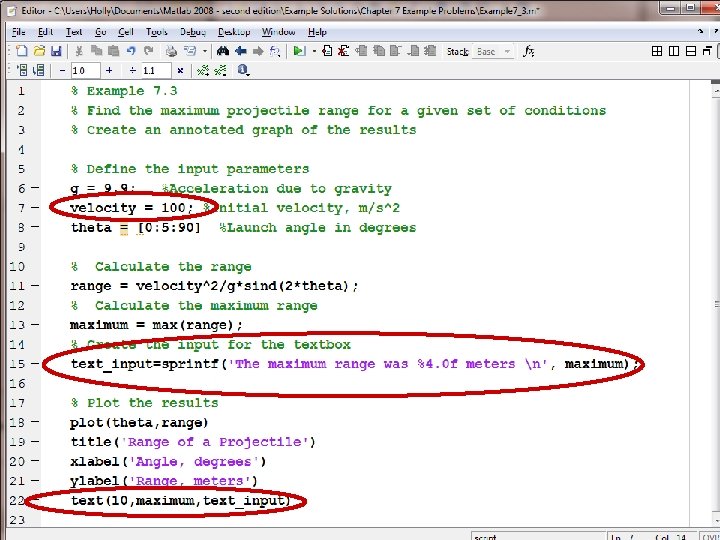720x540 pixels.
Task: Open the File menu
Action: click(19, 32)
